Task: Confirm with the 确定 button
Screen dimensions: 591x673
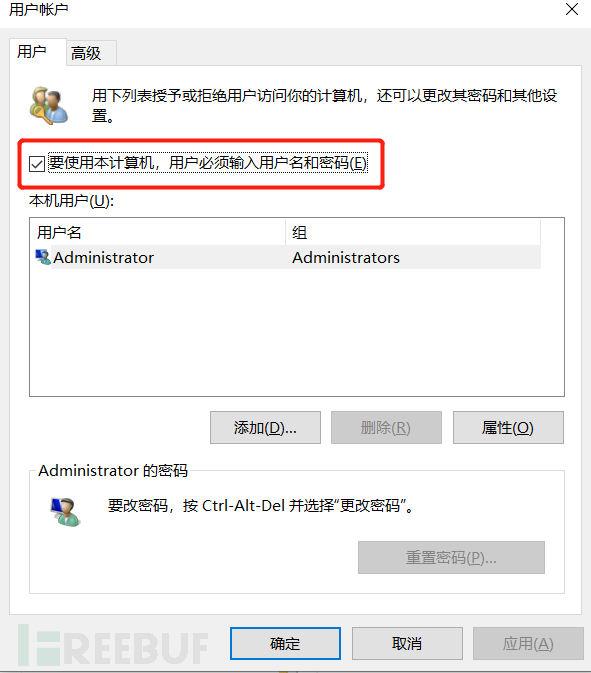Action: pyautogui.click(x=285, y=643)
